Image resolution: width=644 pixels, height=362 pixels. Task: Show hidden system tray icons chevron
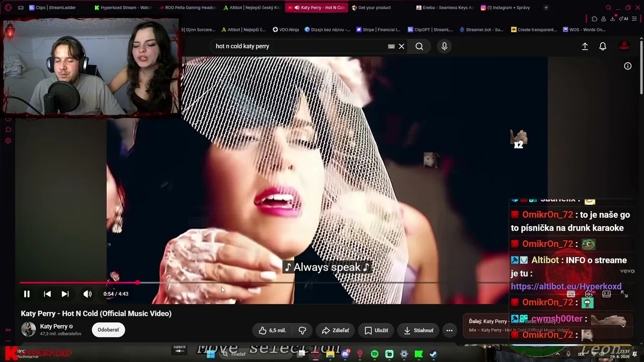point(557,354)
